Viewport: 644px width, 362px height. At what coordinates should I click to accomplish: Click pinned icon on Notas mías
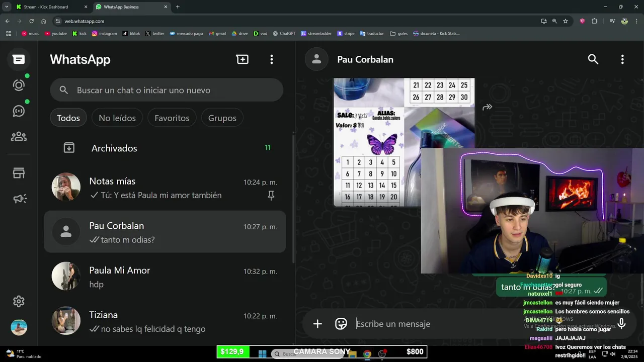coord(271,196)
